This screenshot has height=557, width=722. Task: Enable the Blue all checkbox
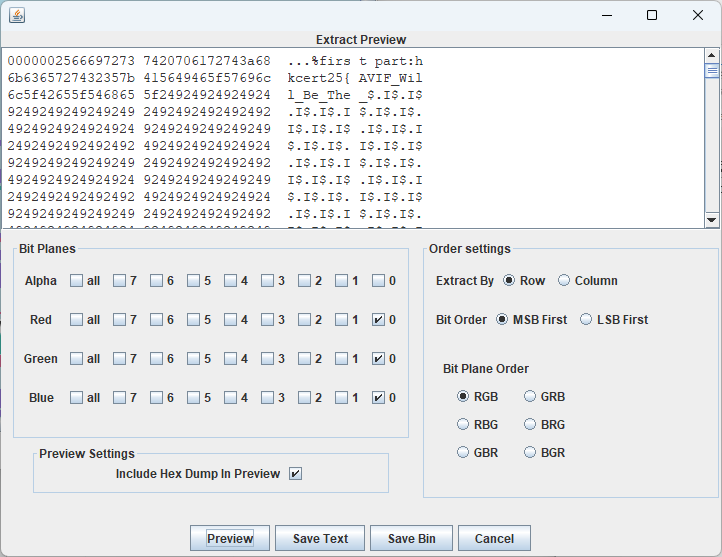tap(76, 398)
